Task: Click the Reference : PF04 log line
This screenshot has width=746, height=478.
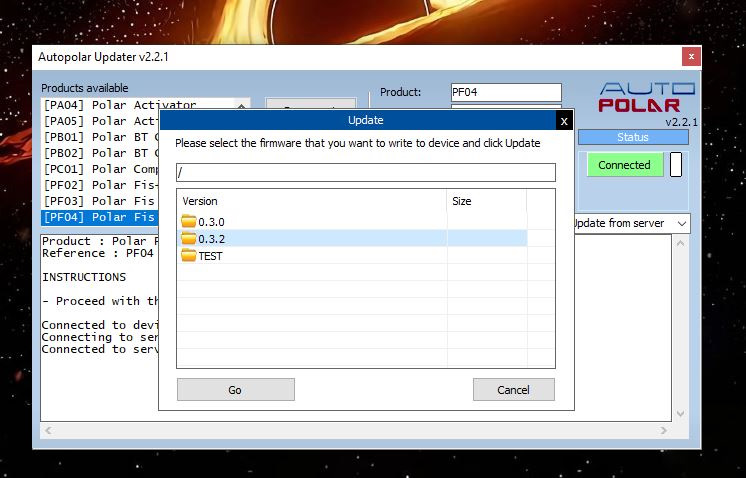Action: pos(98,253)
